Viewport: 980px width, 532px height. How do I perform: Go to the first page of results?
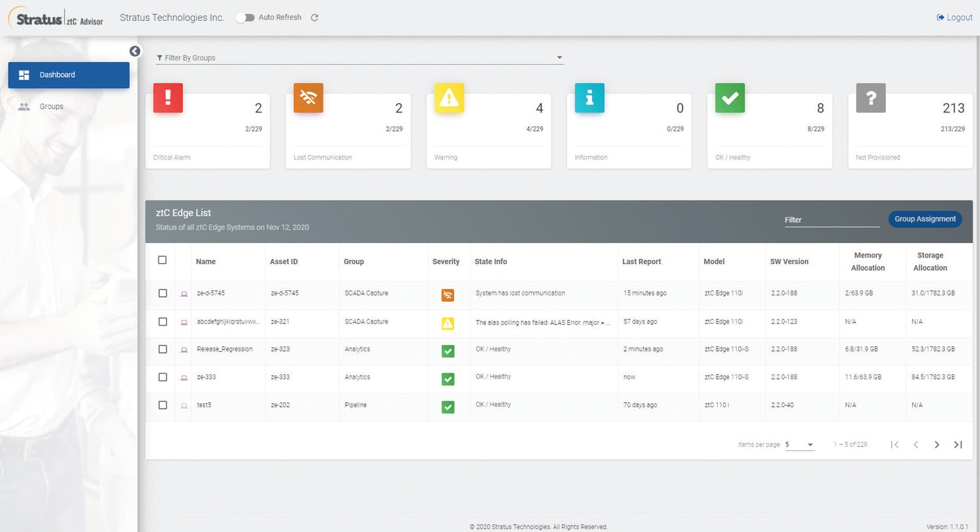click(x=894, y=444)
